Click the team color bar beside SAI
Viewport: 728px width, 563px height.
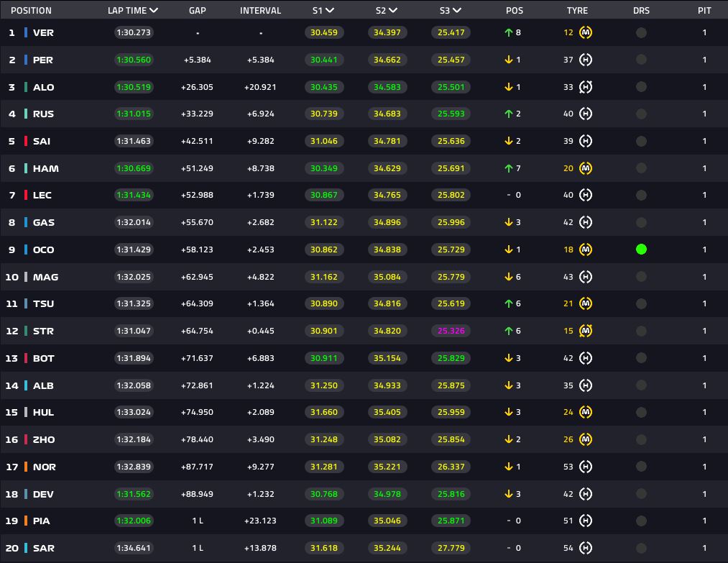[x=26, y=141]
